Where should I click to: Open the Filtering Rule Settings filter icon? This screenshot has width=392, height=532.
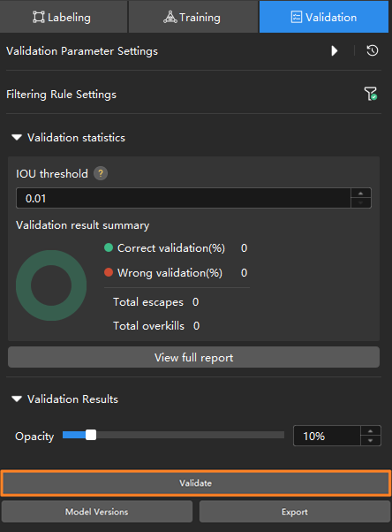click(371, 94)
